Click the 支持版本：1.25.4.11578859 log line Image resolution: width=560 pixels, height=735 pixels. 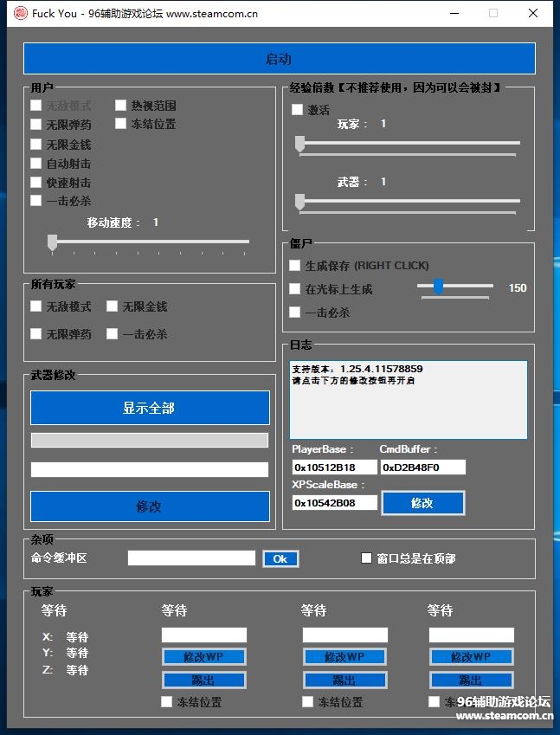pos(357,369)
